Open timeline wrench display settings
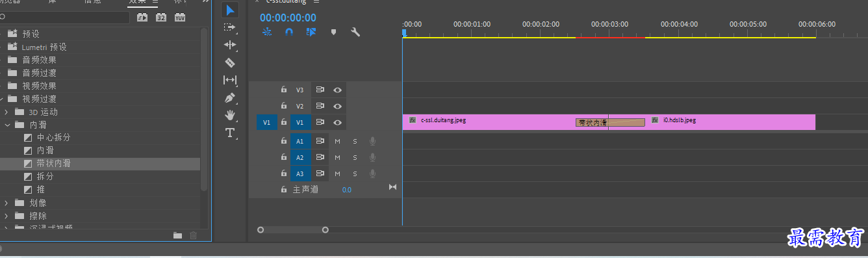Image resolution: width=868 pixels, height=258 pixels. click(x=355, y=31)
